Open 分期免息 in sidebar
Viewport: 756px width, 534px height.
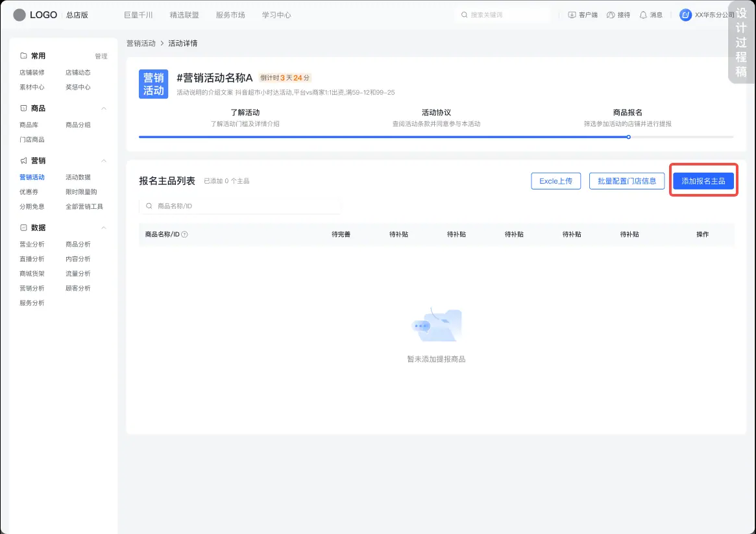pyautogui.click(x=32, y=207)
